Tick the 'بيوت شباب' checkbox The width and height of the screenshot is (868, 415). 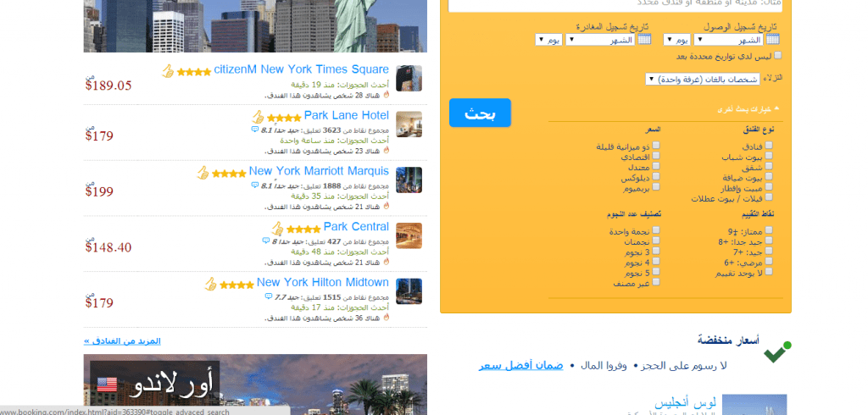pyautogui.click(x=768, y=156)
